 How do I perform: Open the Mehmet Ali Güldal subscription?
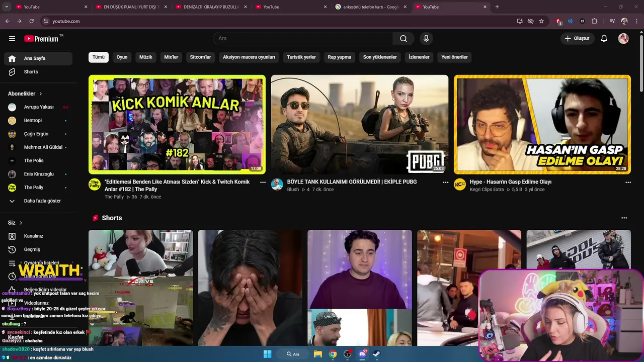click(x=38, y=147)
